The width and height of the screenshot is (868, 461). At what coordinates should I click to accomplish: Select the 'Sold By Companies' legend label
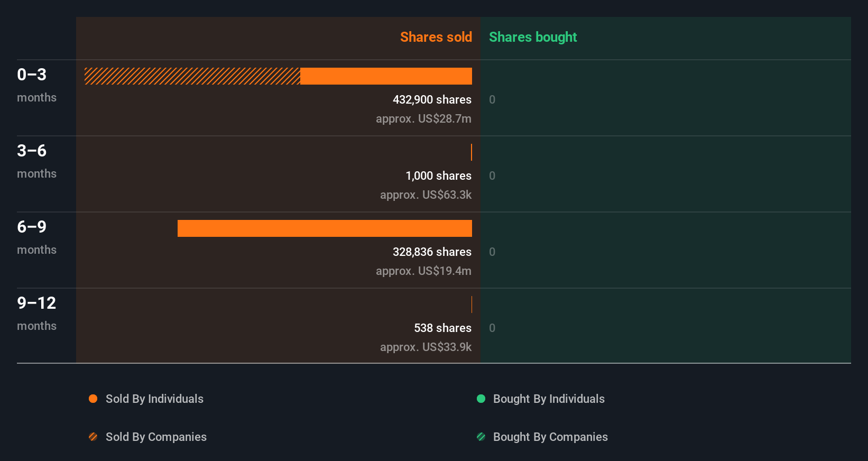coord(156,437)
